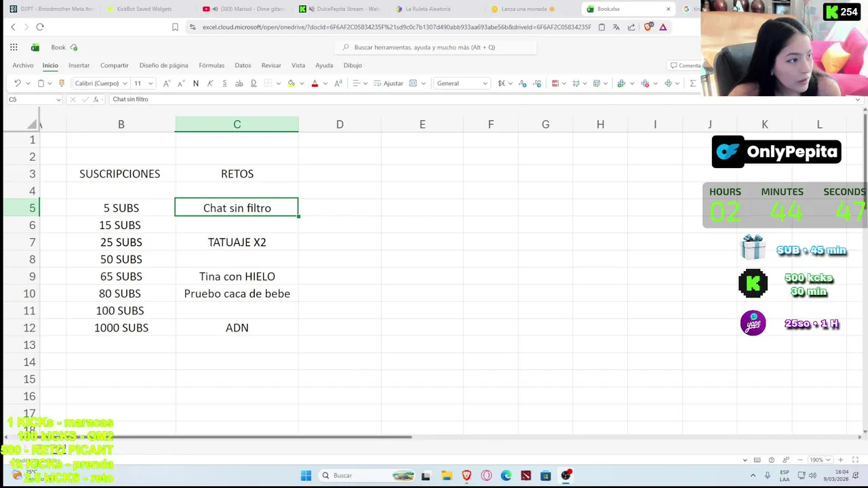This screenshot has height=488, width=868.
Task: Expand the Undo dropdown arrow
Action: (x=28, y=83)
